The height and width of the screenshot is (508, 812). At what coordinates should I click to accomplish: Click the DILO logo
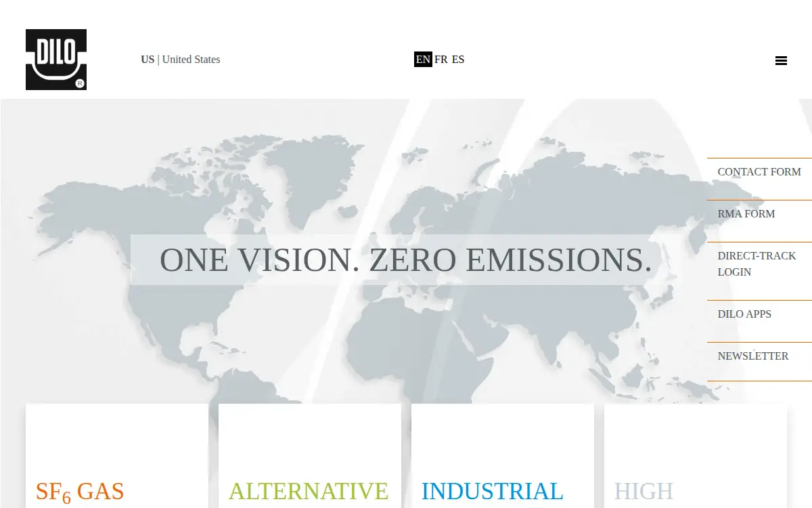click(x=56, y=60)
